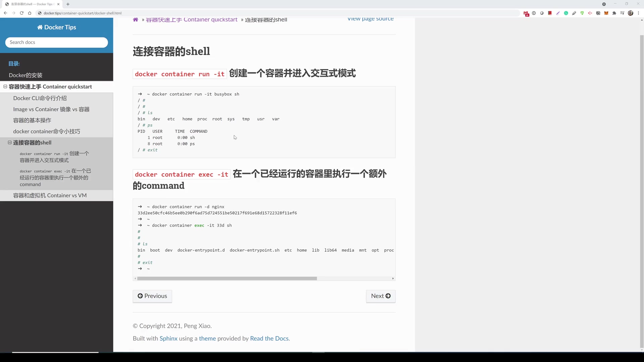This screenshot has height=362, width=644.
Task: Open Docker的安装 in the sidebar
Action: (25, 75)
